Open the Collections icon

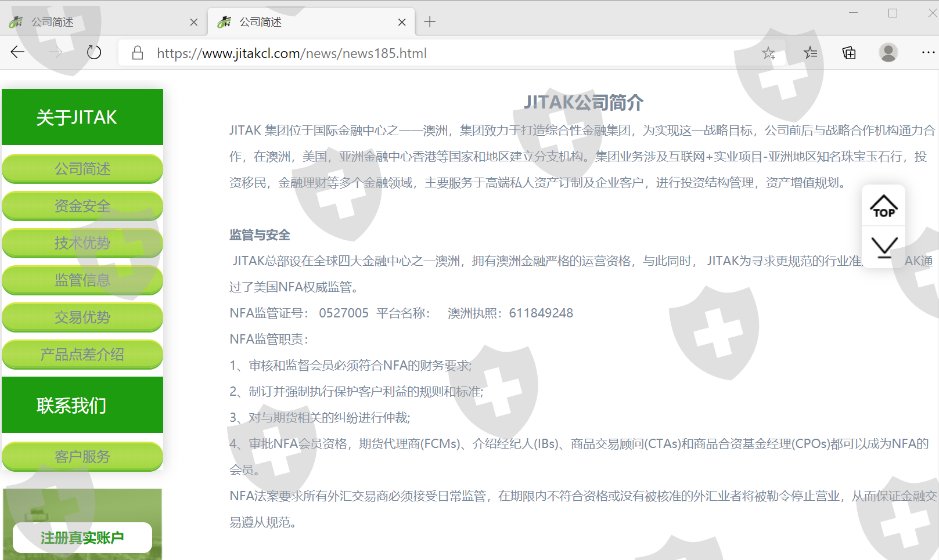(849, 53)
